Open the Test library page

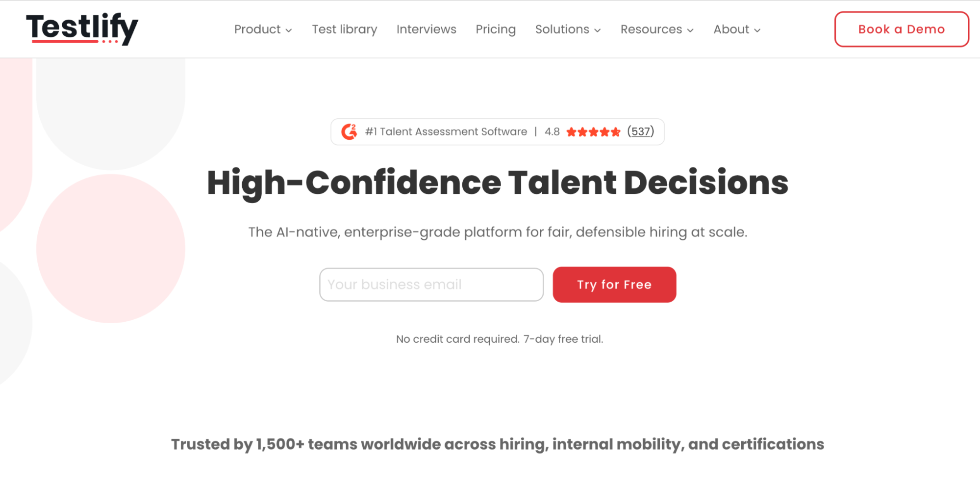click(x=345, y=29)
